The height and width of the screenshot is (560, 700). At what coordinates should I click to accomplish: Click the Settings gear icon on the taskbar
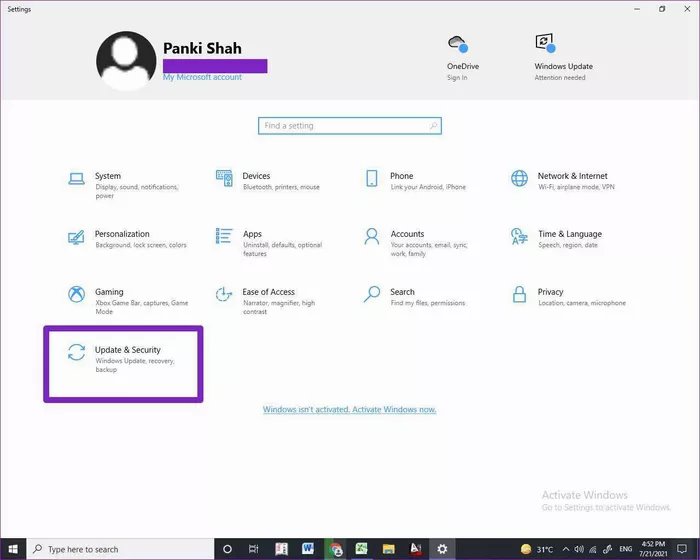[x=442, y=549]
